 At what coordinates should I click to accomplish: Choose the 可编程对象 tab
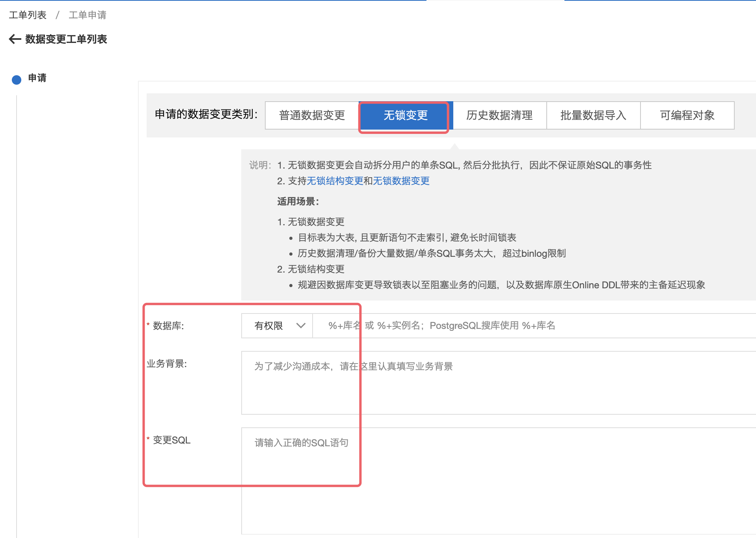687,115
